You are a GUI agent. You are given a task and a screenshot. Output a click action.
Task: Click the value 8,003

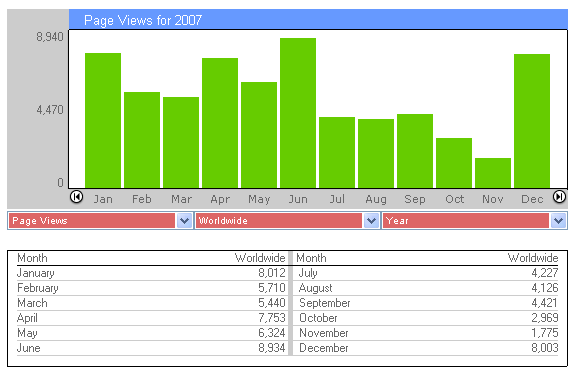coord(545,348)
